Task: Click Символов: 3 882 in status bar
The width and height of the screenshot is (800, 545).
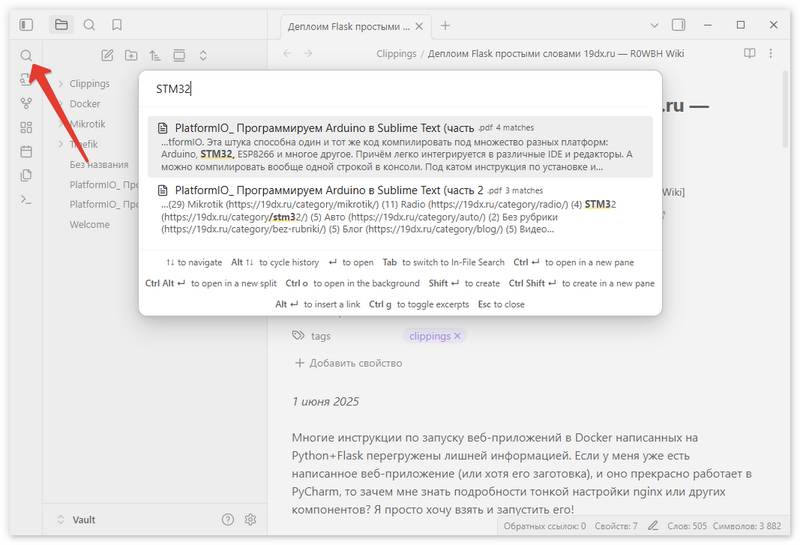Action: click(747, 526)
